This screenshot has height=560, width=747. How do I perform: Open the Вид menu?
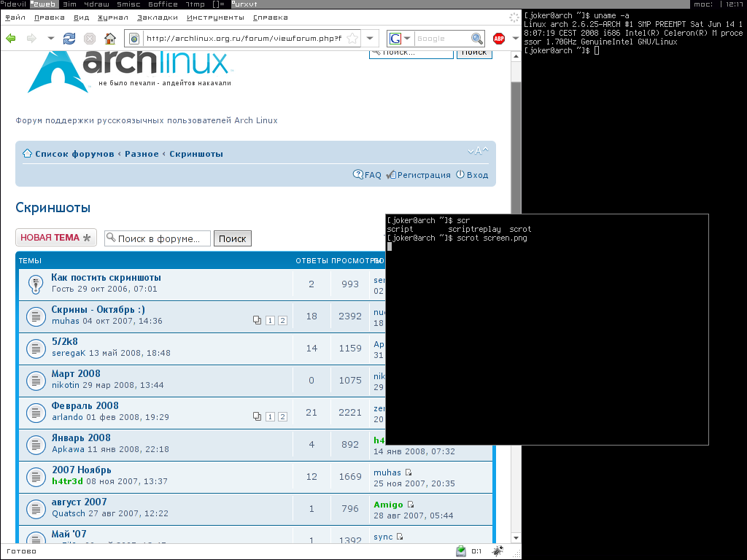click(x=82, y=17)
